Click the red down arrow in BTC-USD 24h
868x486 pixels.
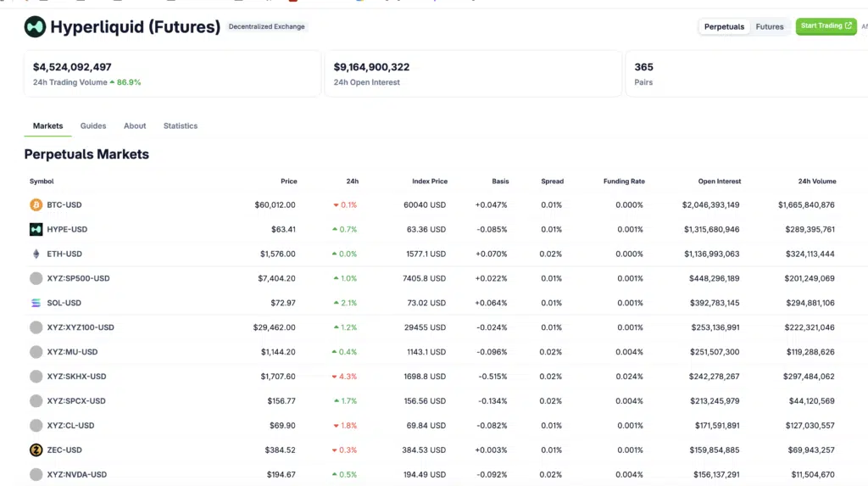[336, 205]
